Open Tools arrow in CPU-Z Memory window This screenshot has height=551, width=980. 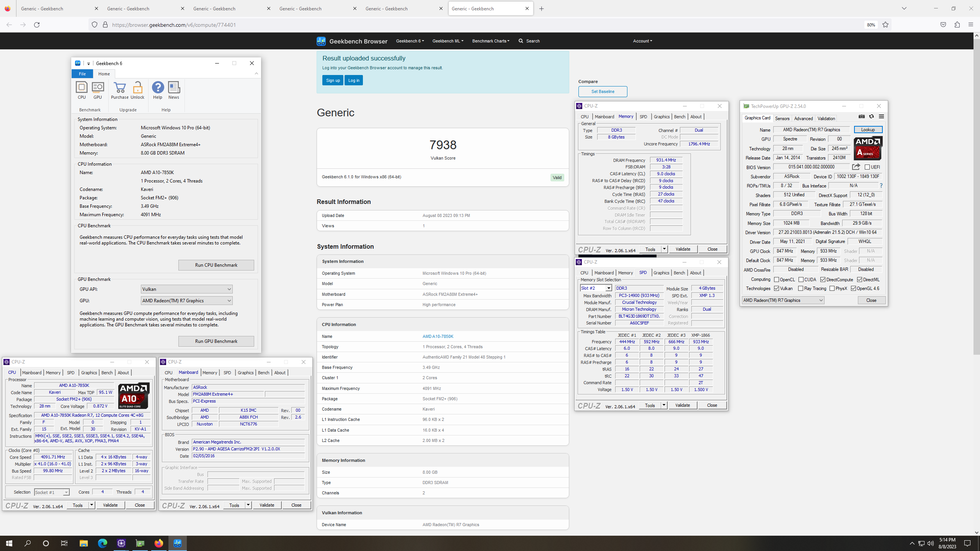coord(664,249)
